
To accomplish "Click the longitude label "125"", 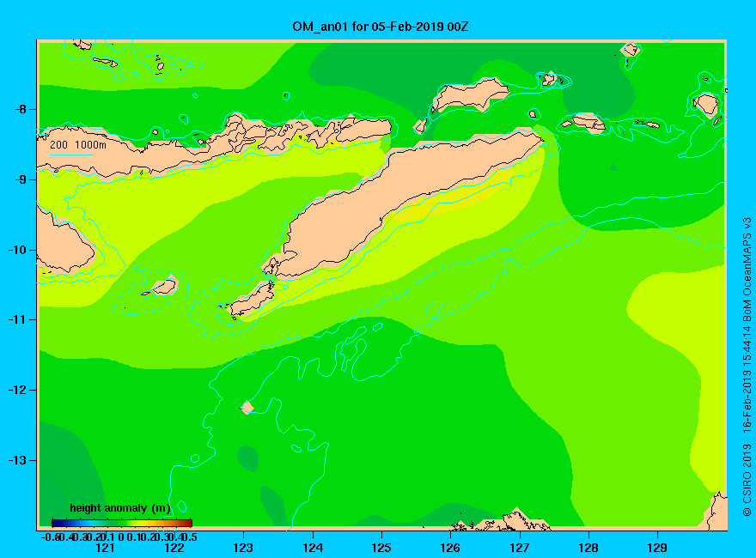I will [x=381, y=548].
